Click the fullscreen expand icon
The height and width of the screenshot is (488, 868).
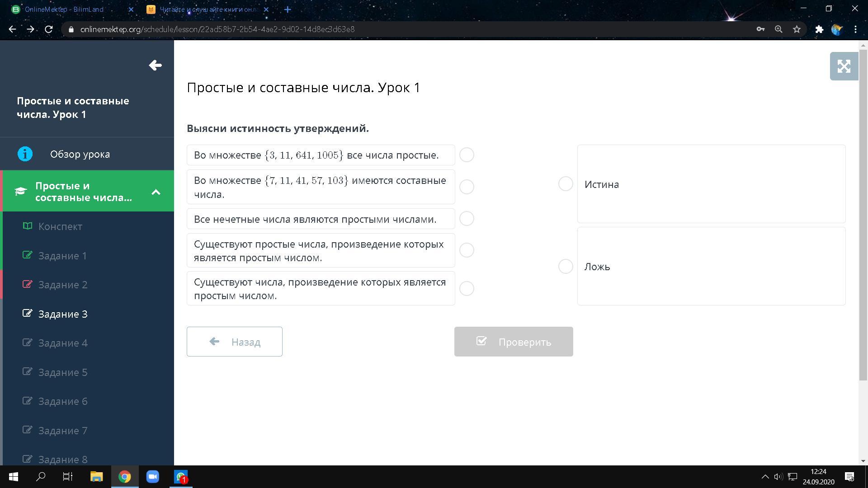(x=844, y=66)
